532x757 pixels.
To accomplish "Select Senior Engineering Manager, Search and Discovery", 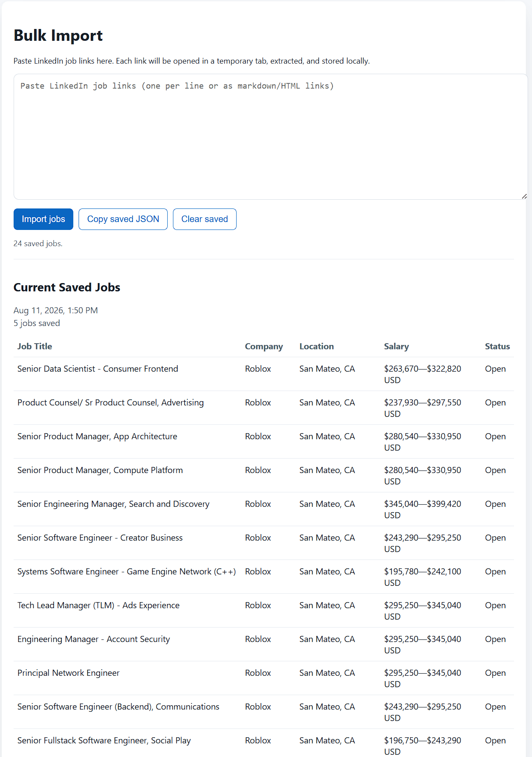I will coord(113,504).
